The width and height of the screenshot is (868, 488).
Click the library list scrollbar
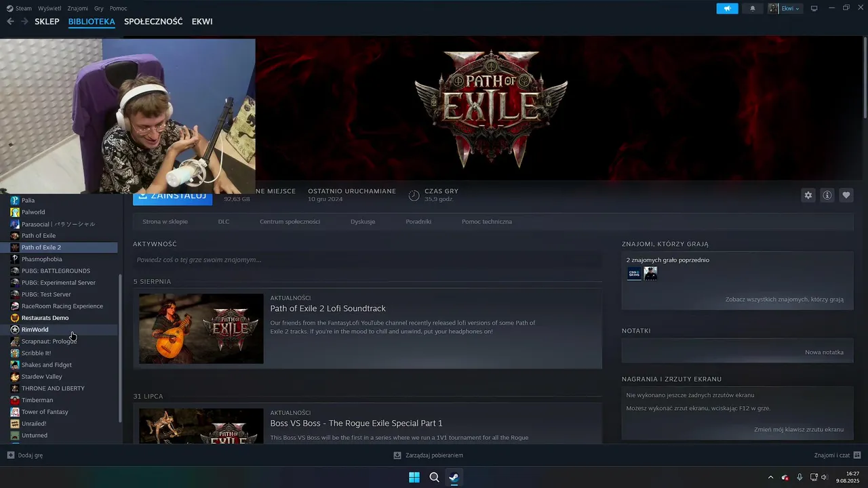[x=121, y=348]
